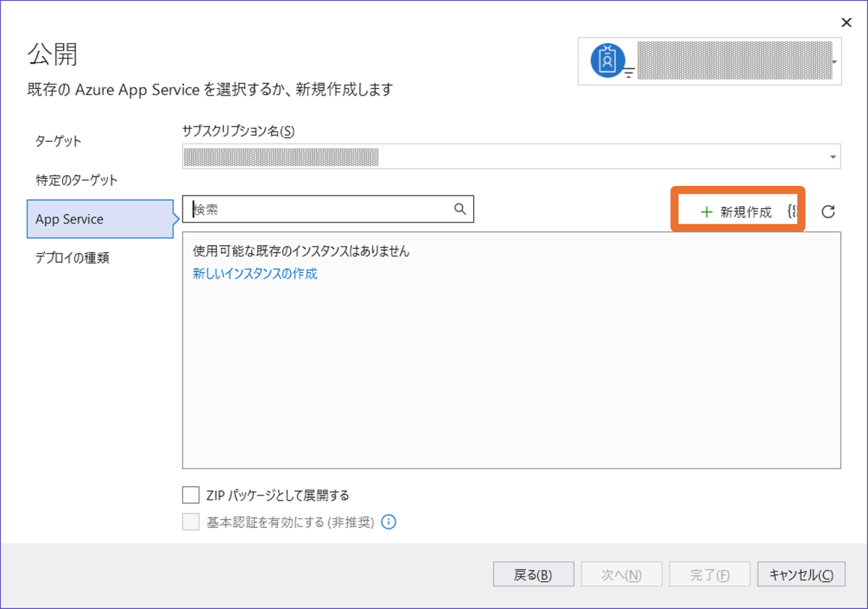The image size is (868, 609).
Task: Close the 公開 dialog with X
Action: (846, 22)
